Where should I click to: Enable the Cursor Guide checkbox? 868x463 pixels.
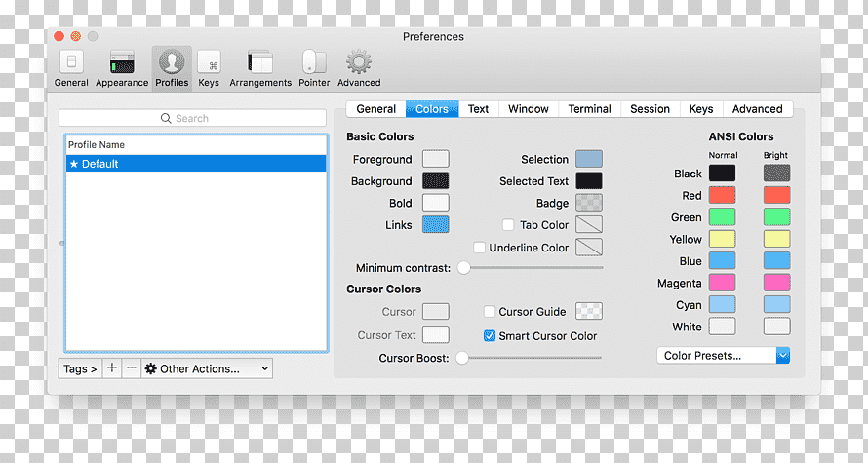coord(490,312)
